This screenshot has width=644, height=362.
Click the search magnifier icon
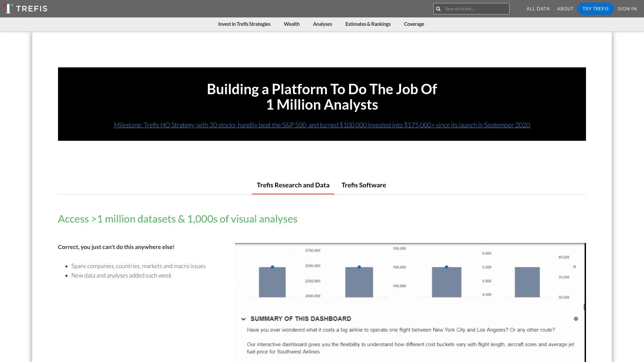click(x=438, y=8)
